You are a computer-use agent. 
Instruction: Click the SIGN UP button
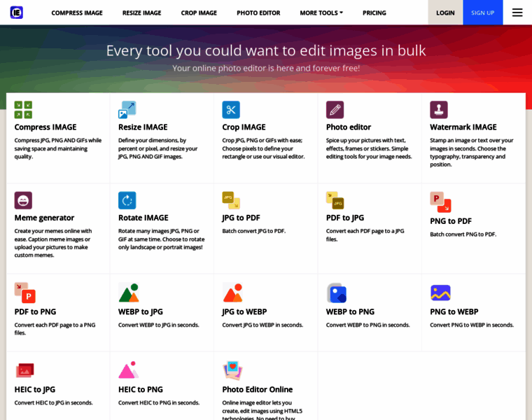(x=483, y=13)
